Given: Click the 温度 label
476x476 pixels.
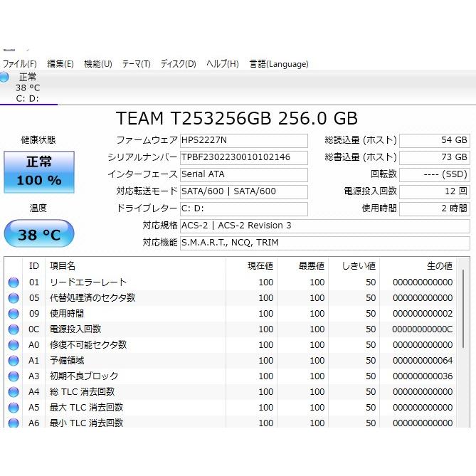Looking at the screenshot, I should pyautogui.click(x=38, y=208).
